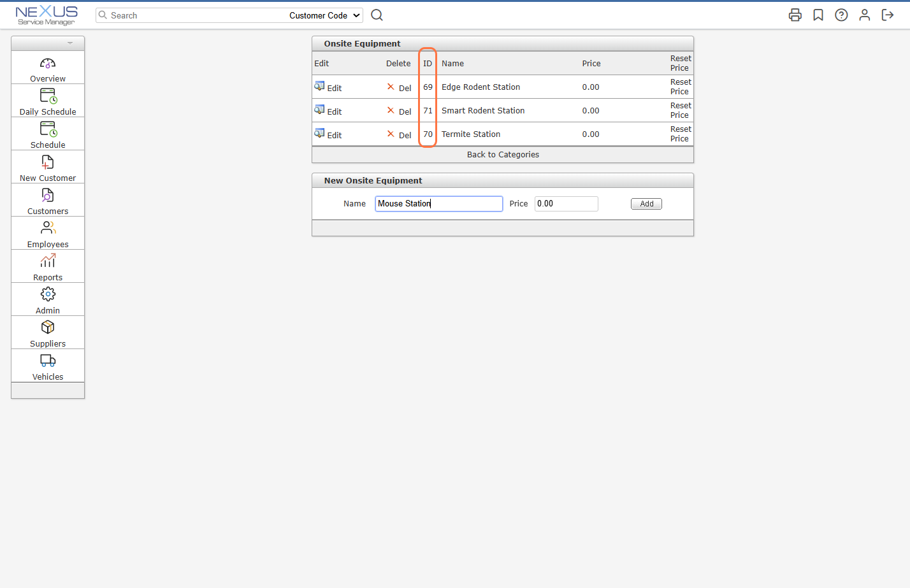This screenshot has width=910, height=588.
Task: Select the Termite Station name
Action: point(471,134)
